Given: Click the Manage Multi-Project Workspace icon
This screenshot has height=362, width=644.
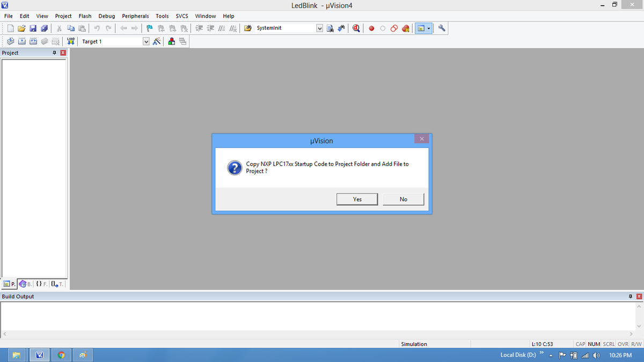Looking at the screenshot, I should (183, 41).
